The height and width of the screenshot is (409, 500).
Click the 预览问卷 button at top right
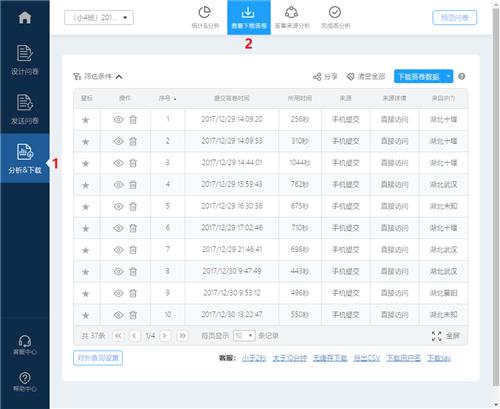tap(454, 18)
